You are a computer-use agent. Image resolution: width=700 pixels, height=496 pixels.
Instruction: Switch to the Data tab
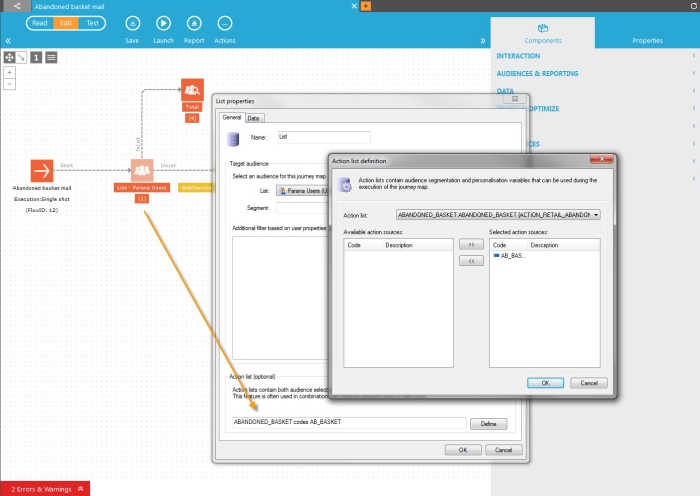pyautogui.click(x=255, y=118)
